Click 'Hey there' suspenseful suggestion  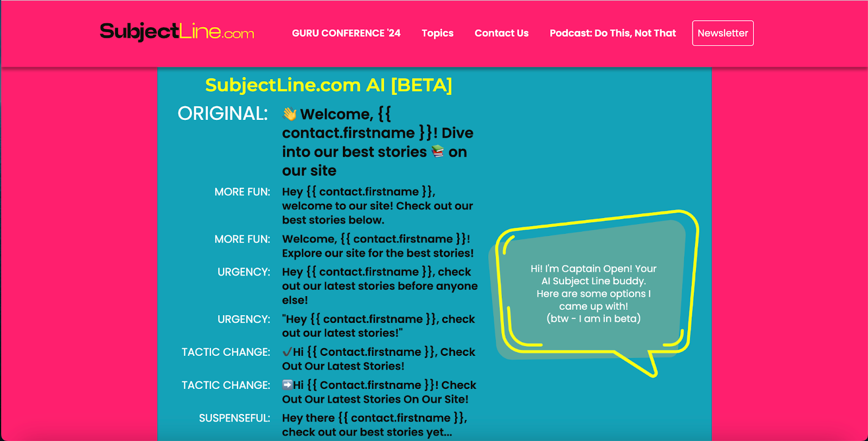click(x=375, y=425)
